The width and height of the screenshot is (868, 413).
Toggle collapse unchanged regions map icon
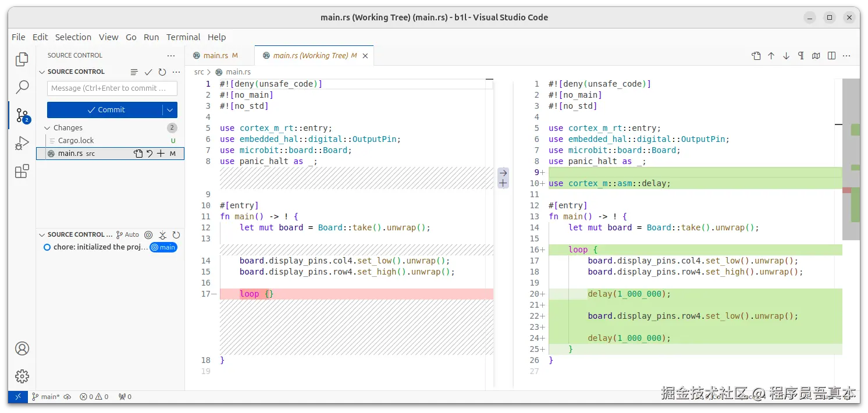click(x=816, y=56)
